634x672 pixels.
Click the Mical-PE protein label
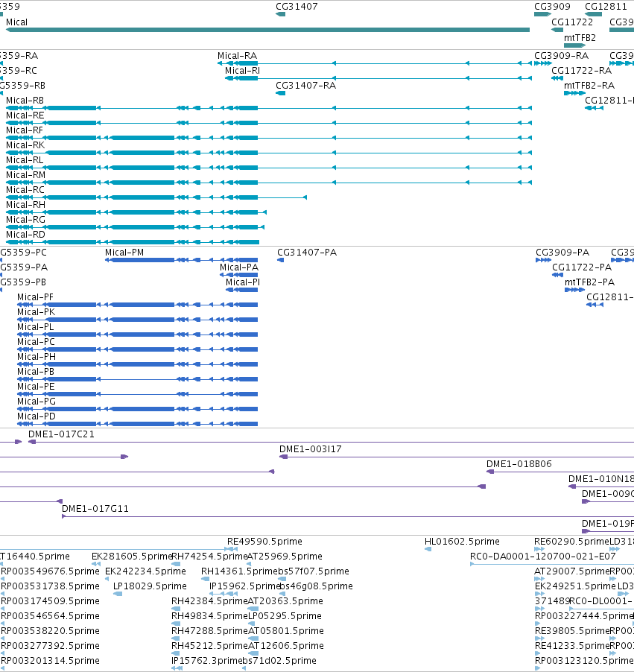(x=36, y=387)
